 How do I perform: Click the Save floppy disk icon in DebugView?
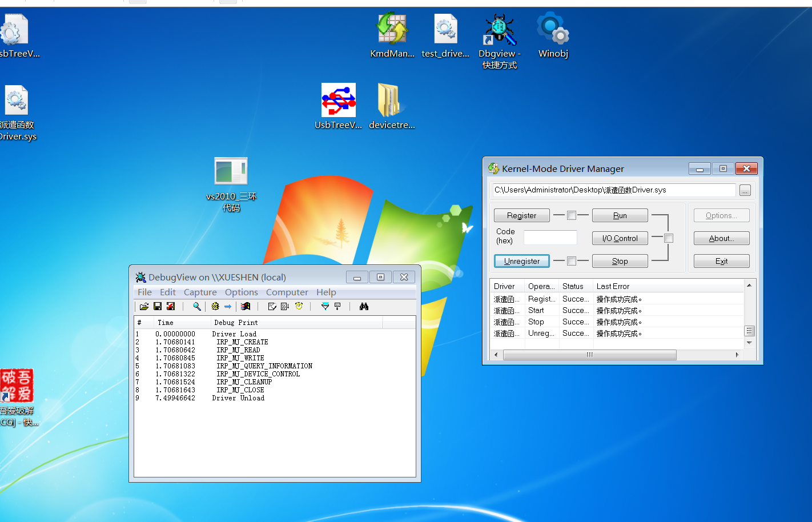tap(158, 307)
